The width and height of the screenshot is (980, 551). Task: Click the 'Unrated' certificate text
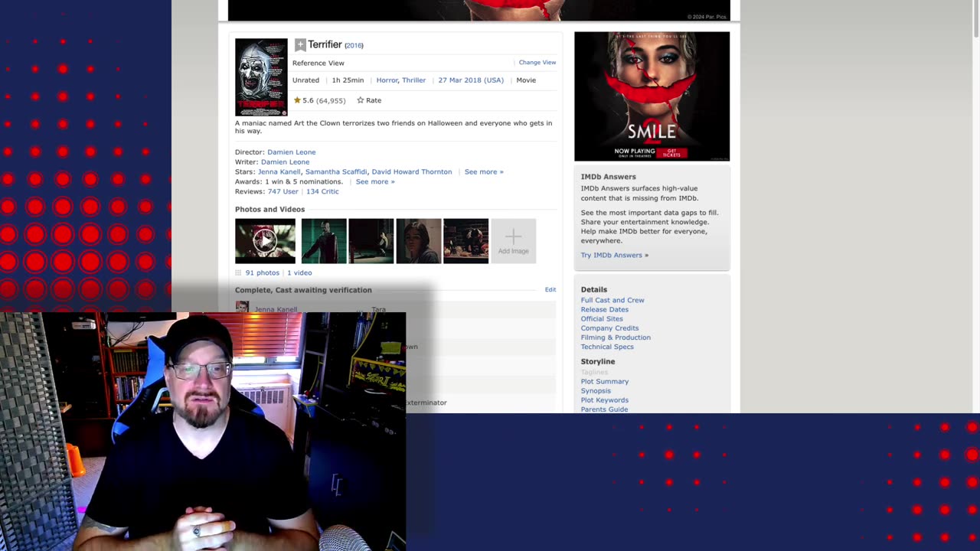point(305,80)
